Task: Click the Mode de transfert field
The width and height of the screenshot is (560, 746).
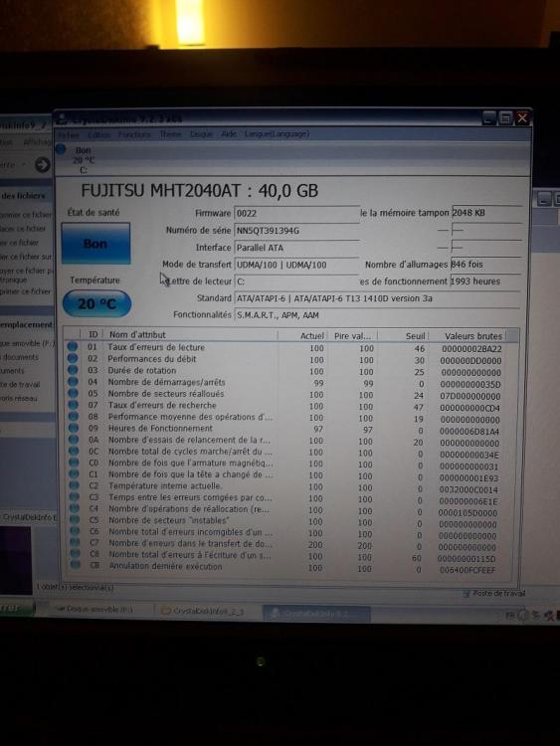Action: (x=296, y=265)
